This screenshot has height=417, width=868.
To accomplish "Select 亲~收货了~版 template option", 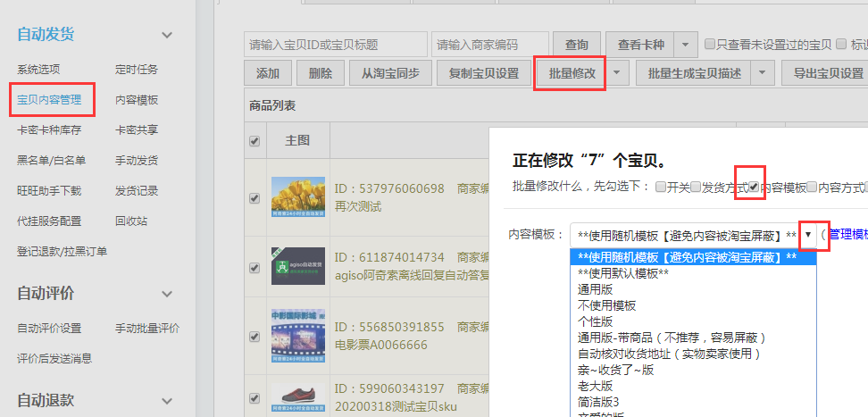I will (x=694, y=370).
